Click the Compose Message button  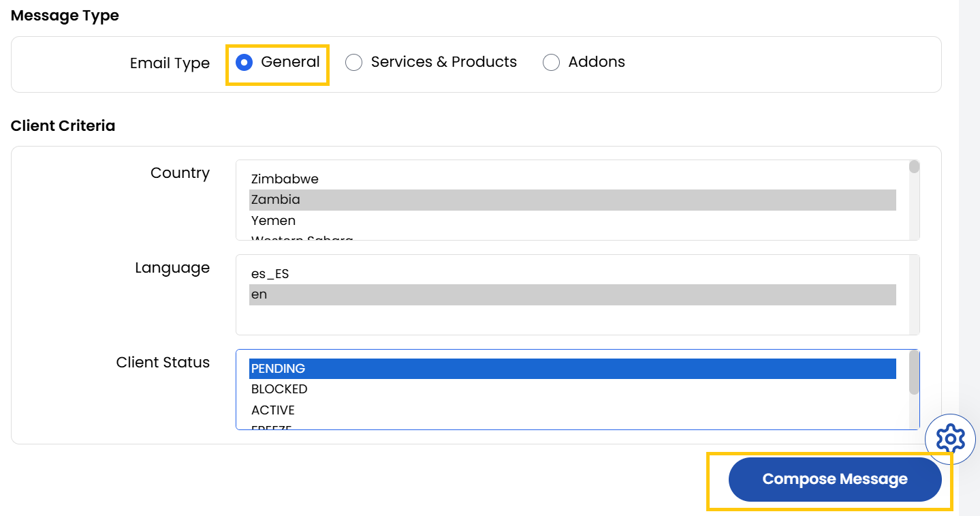pyautogui.click(x=834, y=479)
